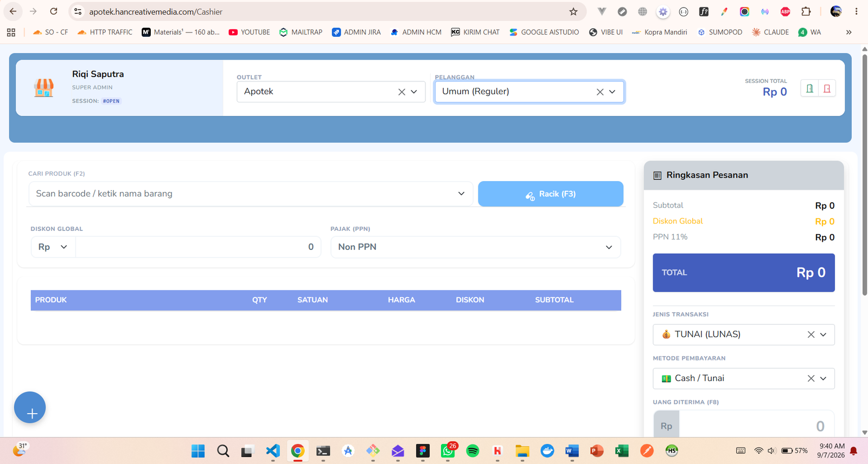Open the YOUTUBE bookmark
The image size is (868, 464).
[250, 33]
